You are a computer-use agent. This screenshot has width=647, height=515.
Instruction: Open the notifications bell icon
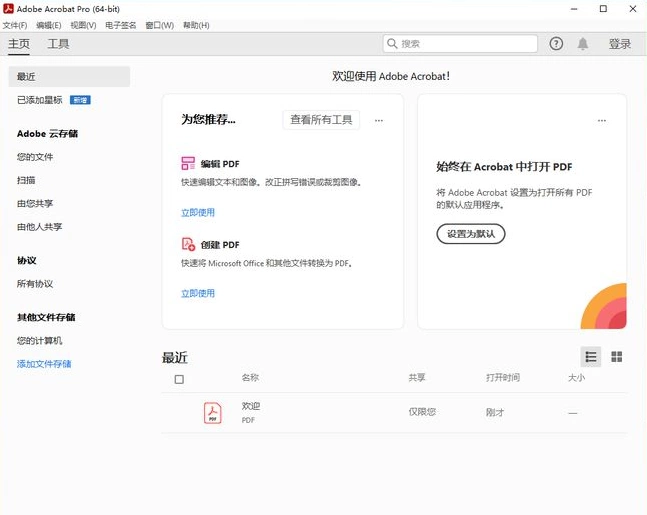point(583,44)
